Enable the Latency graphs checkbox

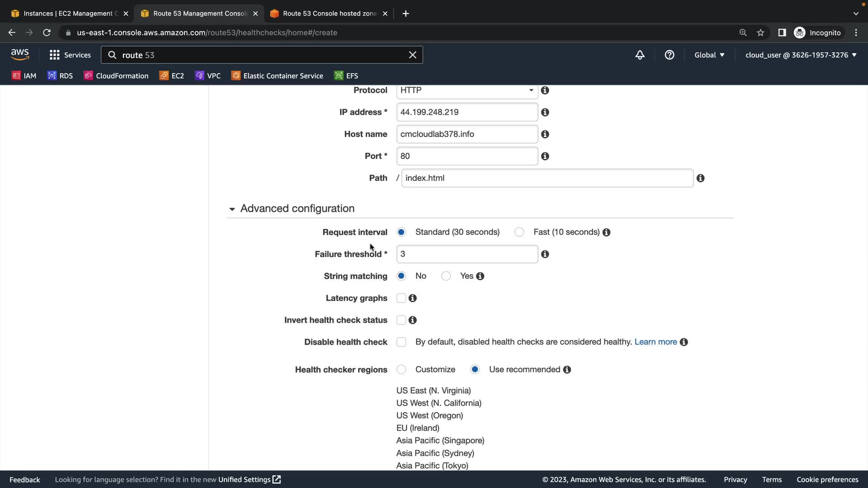(x=401, y=298)
